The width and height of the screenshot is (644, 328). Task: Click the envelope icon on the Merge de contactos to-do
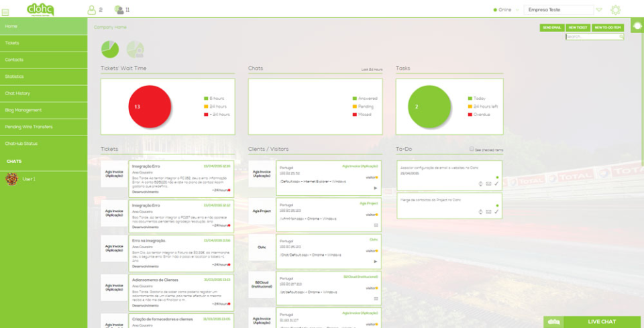488,212
